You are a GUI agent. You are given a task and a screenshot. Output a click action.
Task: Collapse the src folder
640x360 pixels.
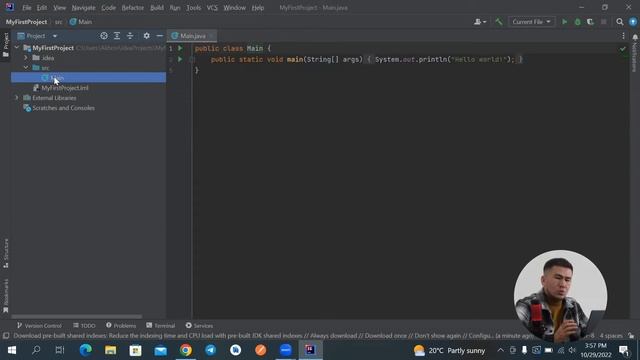point(26,68)
